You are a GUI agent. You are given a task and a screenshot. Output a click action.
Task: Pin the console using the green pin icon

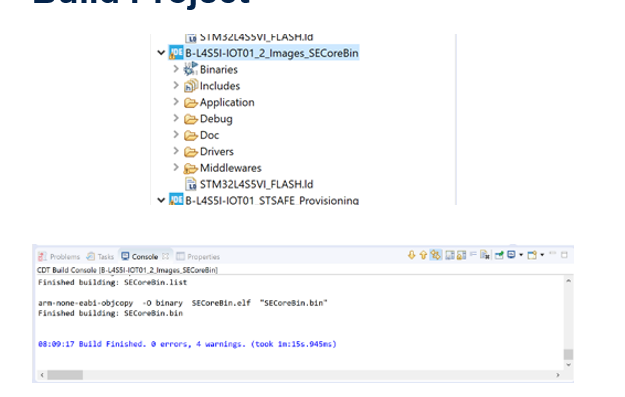(499, 255)
